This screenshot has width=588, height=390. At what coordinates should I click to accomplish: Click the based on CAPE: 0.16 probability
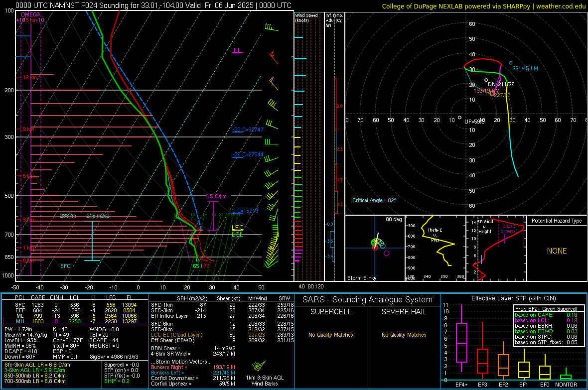pos(546,315)
